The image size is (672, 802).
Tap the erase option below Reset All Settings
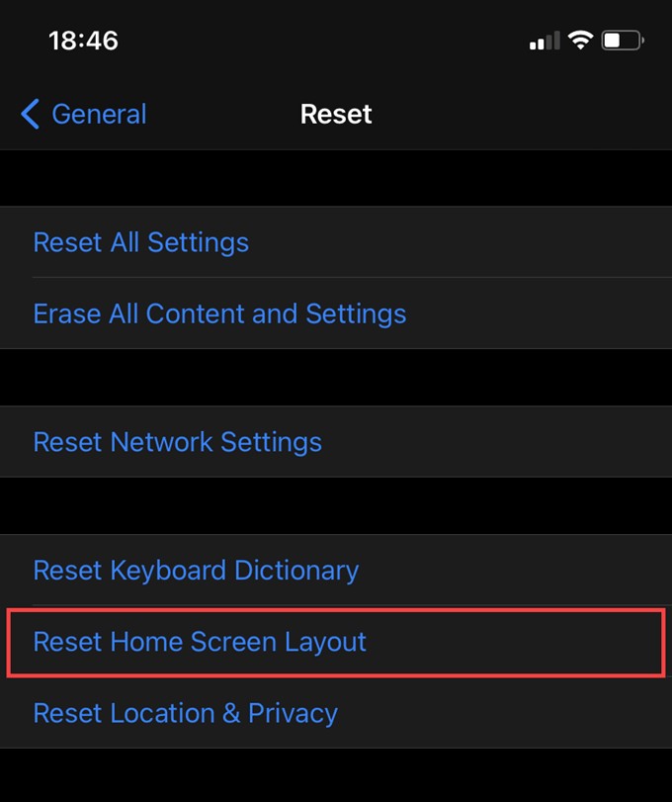219,313
